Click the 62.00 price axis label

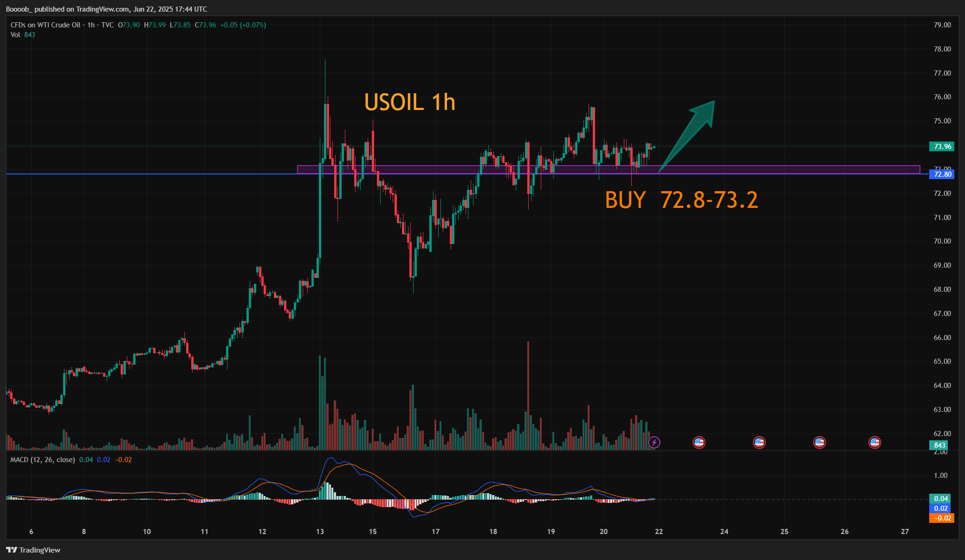click(x=942, y=434)
